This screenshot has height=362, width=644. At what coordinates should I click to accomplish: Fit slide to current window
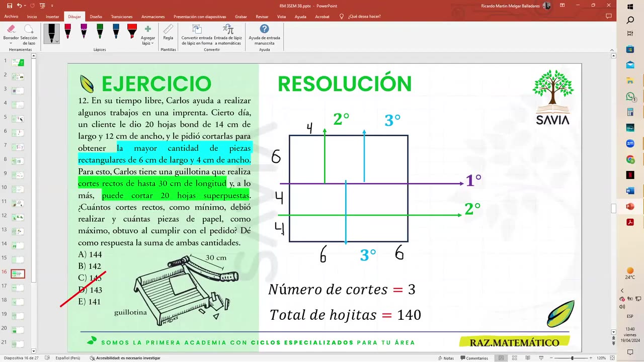pyautogui.click(x=612, y=358)
